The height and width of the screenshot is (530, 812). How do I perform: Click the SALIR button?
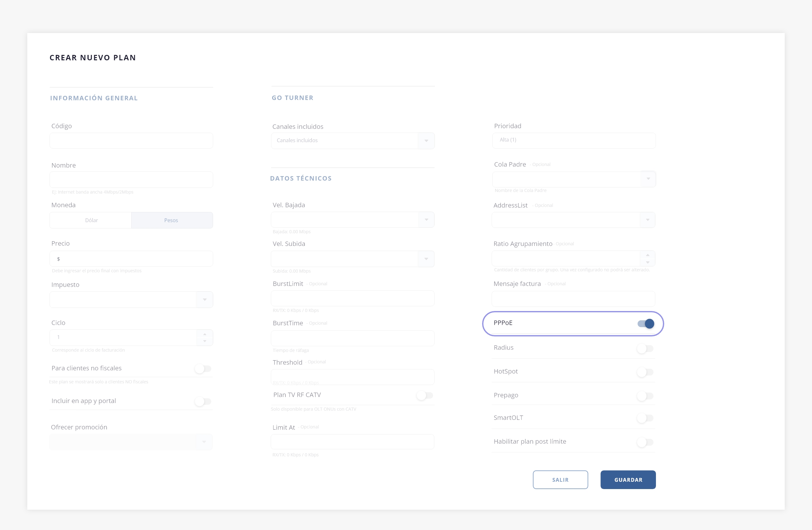point(560,480)
